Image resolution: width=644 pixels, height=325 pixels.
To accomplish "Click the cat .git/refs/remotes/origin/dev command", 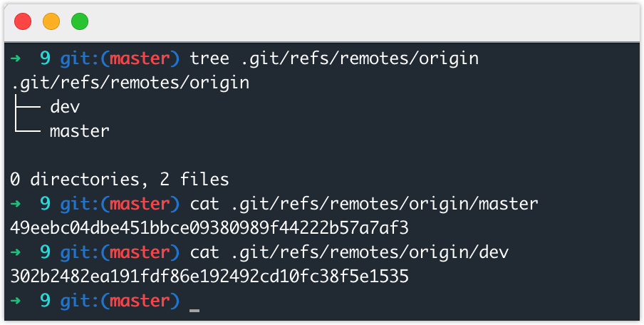I will [350, 253].
